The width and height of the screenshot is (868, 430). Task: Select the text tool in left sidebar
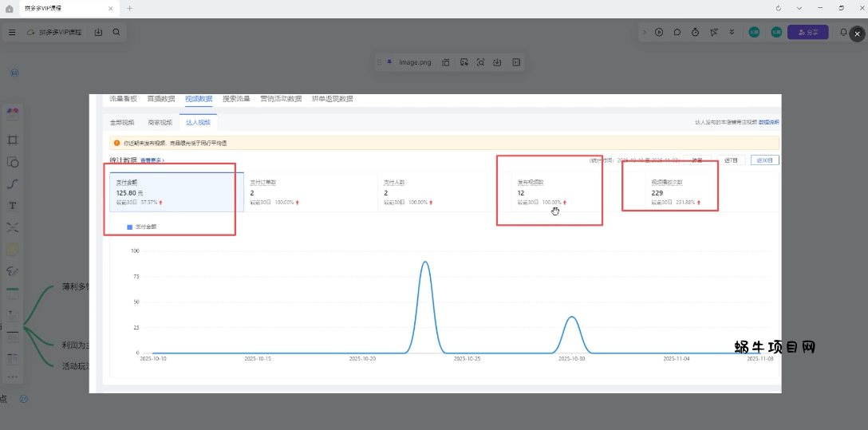click(13, 206)
